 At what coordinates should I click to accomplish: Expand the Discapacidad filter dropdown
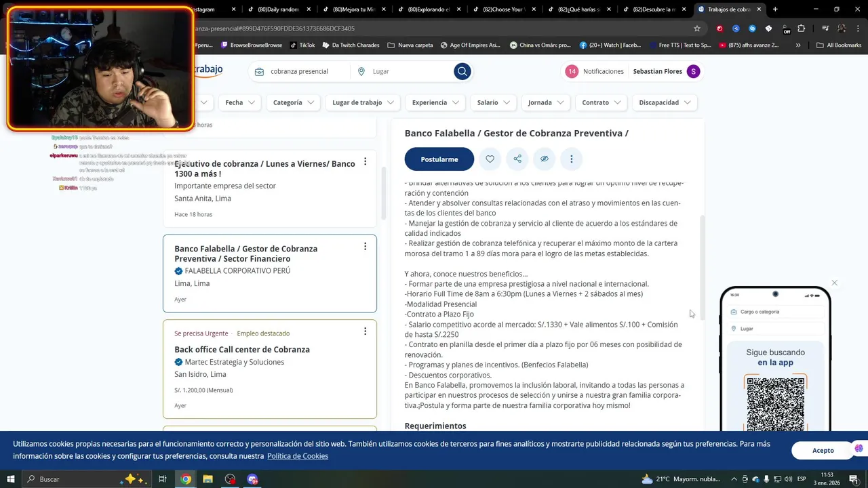tap(665, 102)
